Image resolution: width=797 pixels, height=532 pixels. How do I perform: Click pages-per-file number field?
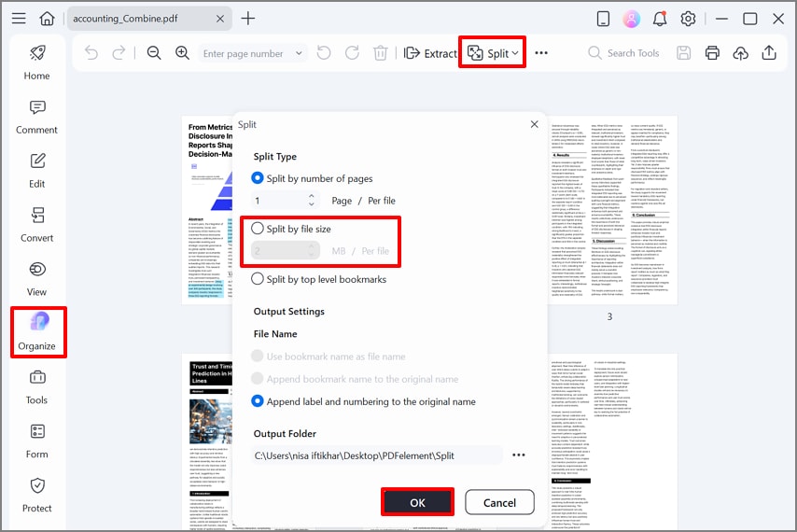[x=279, y=201]
